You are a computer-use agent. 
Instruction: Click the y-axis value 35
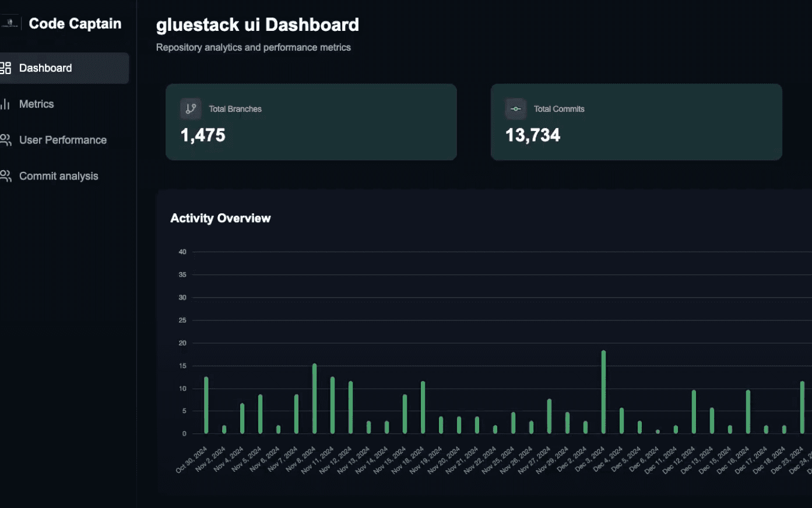point(182,275)
